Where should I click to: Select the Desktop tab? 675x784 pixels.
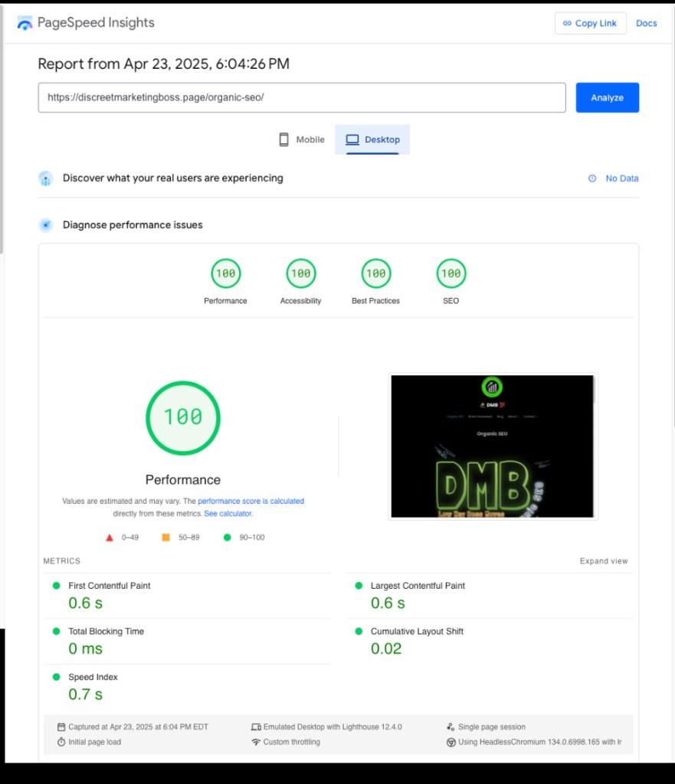(372, 139)
